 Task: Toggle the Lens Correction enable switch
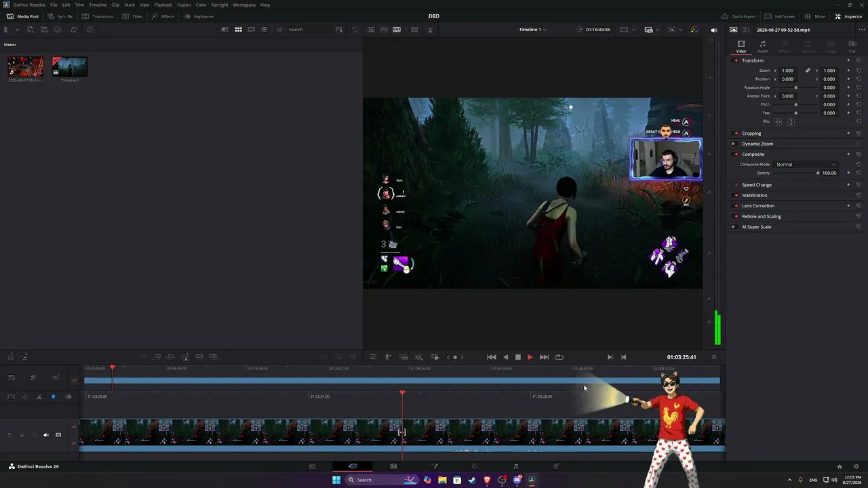tap(736, 206)
